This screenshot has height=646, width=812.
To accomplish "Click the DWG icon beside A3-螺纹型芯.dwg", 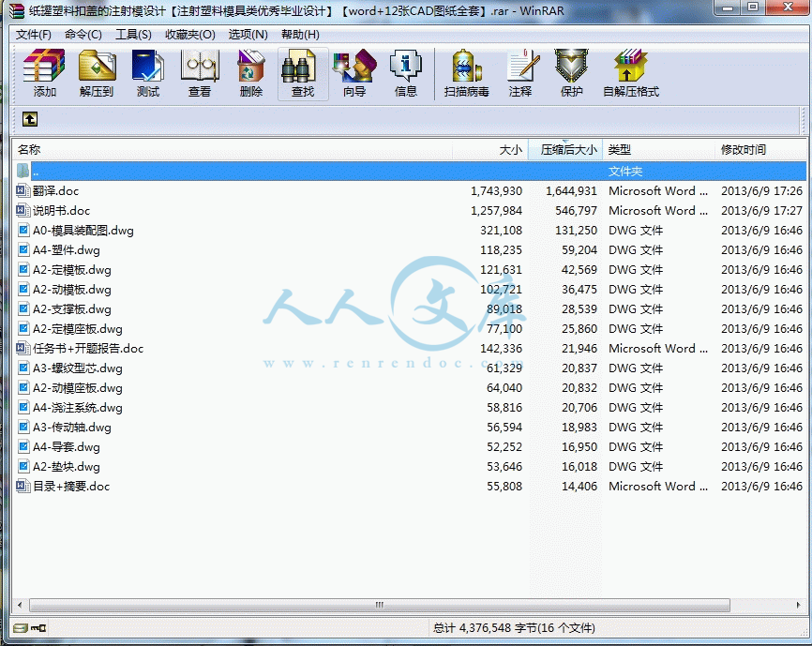I will [23, 368].
